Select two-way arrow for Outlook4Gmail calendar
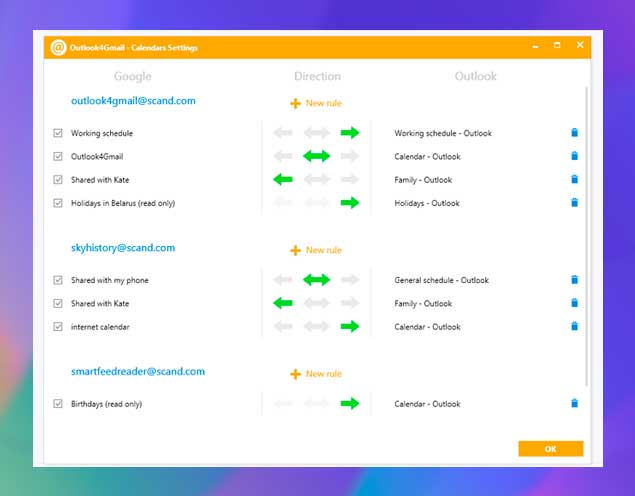Image resolution: width=635 pixels, height=496 pixels. 316,156
